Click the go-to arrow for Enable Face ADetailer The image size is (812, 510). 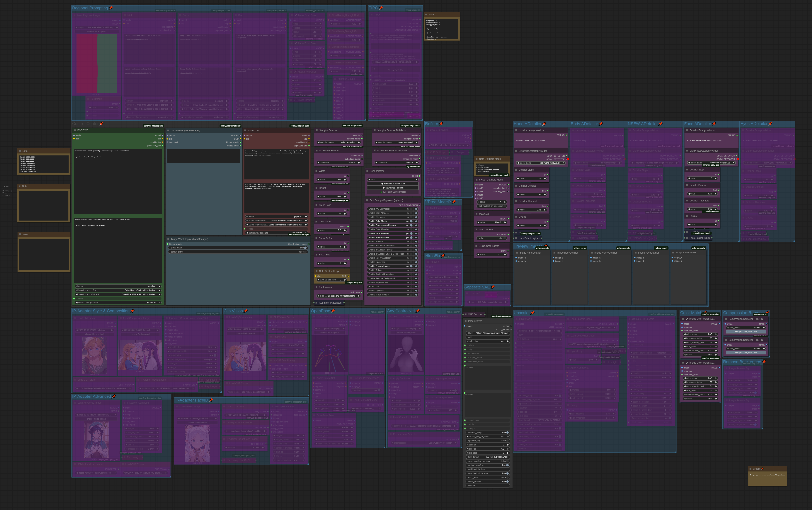point(416,233)
